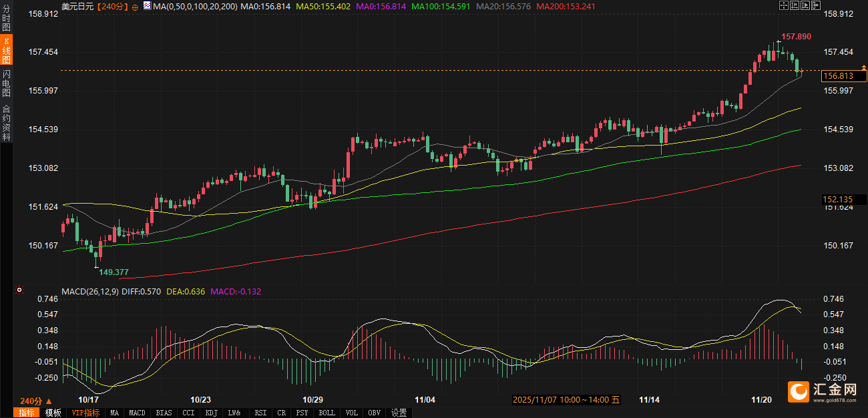Image resolution: width=868 pixels, height=418 pixels.
Task: Click the 模板 template button
Action: (x=53, y=413)
